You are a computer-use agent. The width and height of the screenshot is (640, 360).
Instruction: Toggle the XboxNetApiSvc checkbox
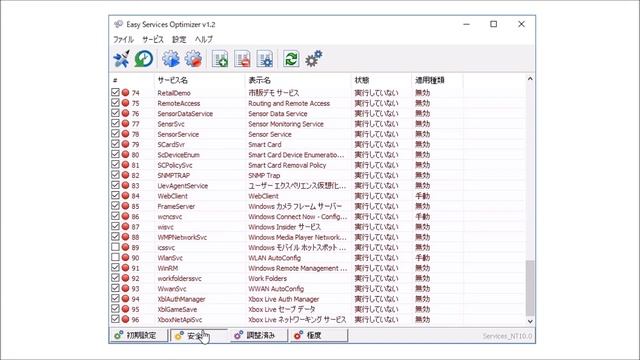click(115, 319)
